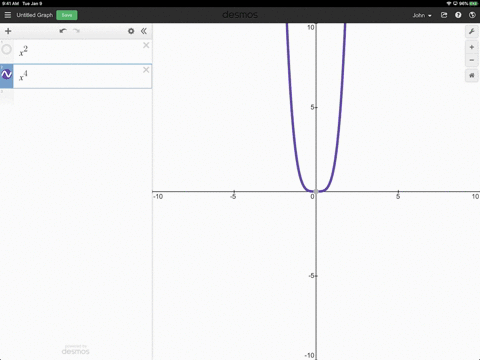Undo the last action
480x360 pixels.
point(63,31)
